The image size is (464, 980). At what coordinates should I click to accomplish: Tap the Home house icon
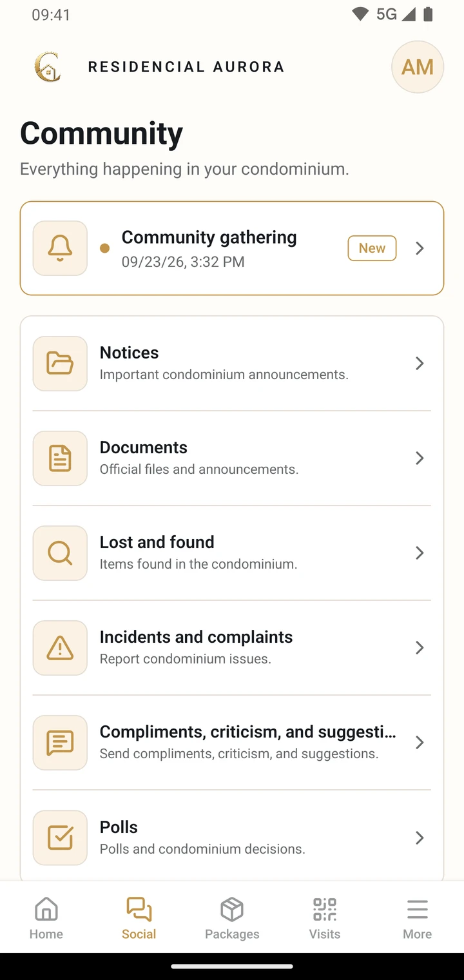coord(46,909)
